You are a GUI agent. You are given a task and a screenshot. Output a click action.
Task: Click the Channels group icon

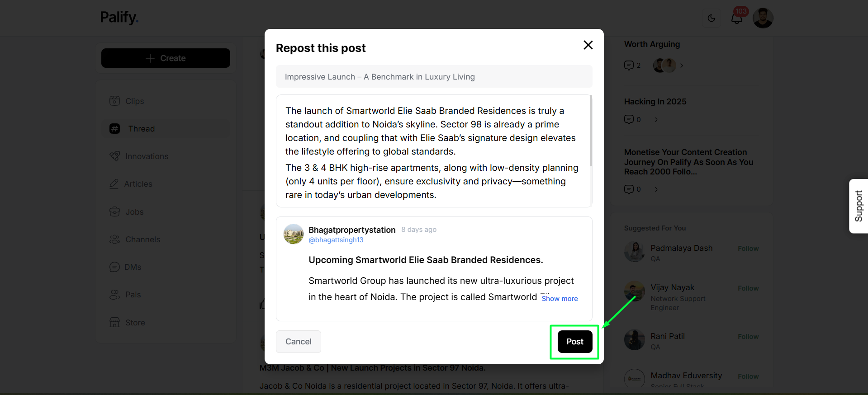click(x=115, y=240)
